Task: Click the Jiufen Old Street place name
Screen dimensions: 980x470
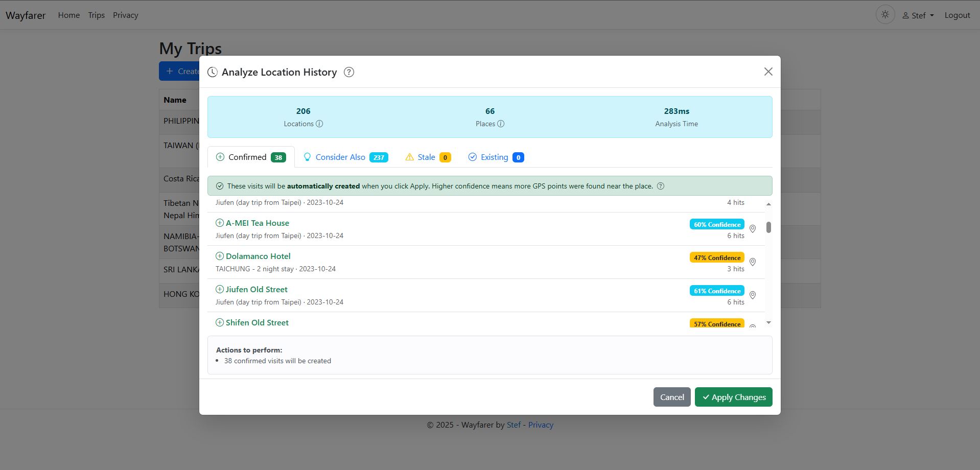Action: 256,289
